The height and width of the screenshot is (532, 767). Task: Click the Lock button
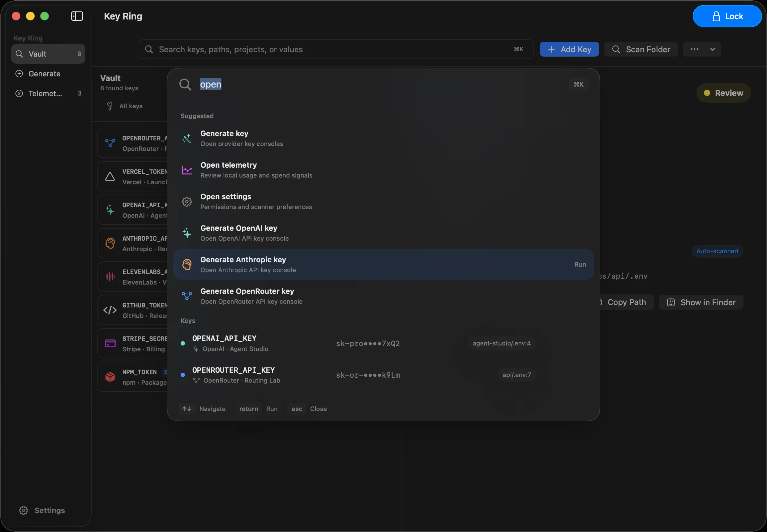(727, 16)
